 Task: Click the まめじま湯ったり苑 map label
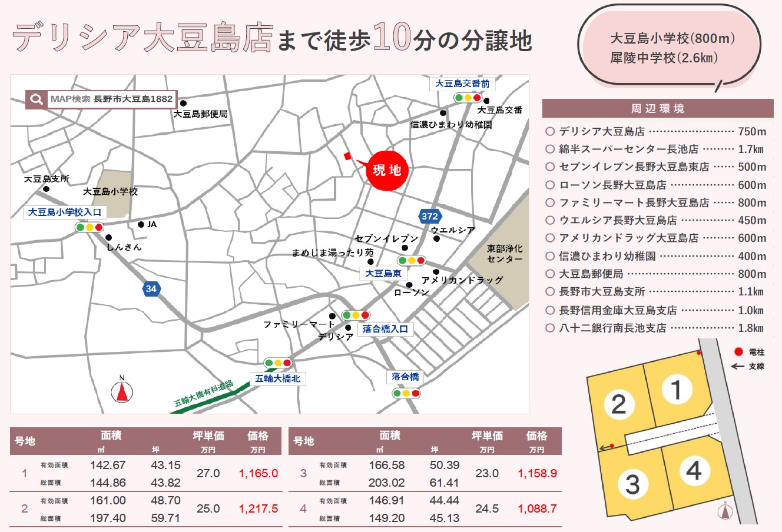pos(333,252)
